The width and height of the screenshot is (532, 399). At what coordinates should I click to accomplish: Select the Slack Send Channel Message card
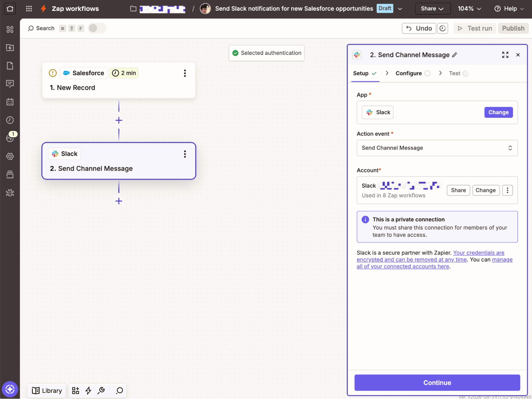pos(119,161)
